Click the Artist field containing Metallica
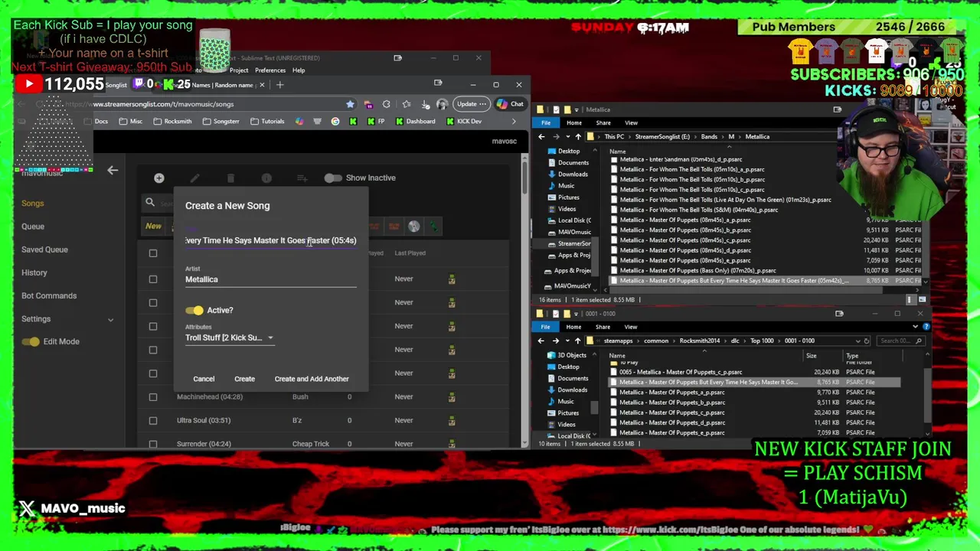Screen dimensions: 980x551 tap(270, 279)
